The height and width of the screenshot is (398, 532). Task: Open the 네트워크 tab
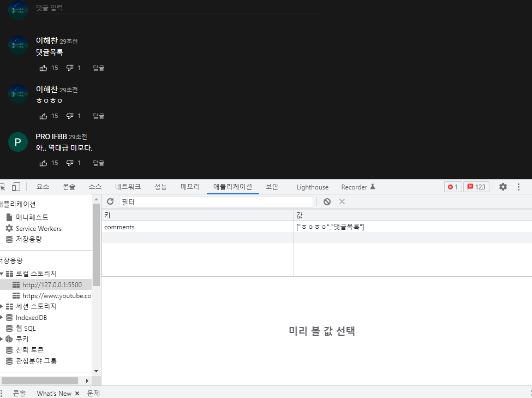(128, 187)
